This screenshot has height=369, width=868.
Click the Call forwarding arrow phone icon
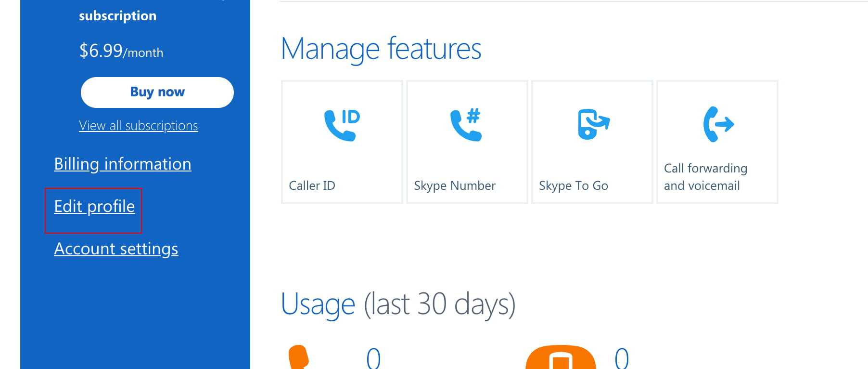(718, 124)
